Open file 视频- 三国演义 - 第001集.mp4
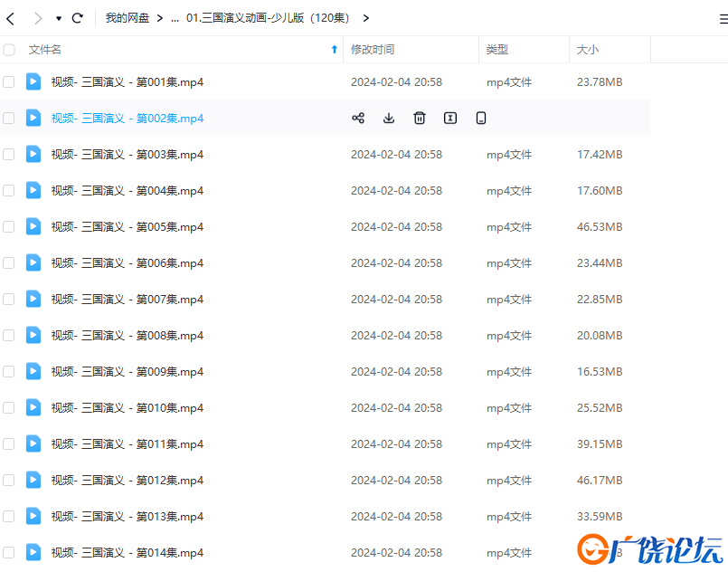The width and height of the screenshot is (728, 572). coord(128,82)
